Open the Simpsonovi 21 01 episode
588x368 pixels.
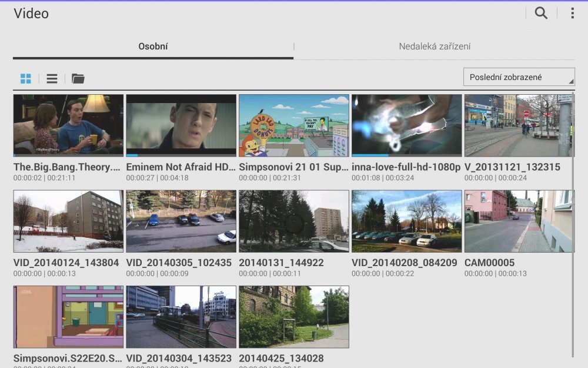293,125
